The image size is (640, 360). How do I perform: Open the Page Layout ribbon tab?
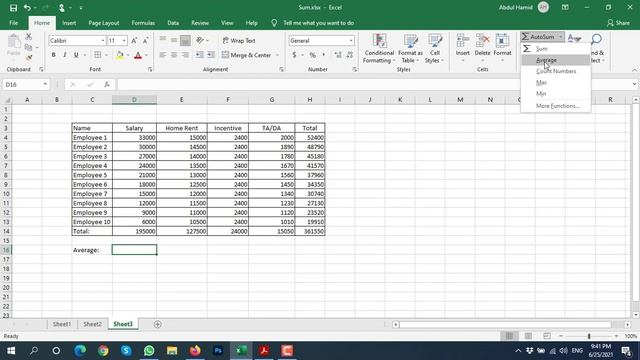(x=104, y=23)
